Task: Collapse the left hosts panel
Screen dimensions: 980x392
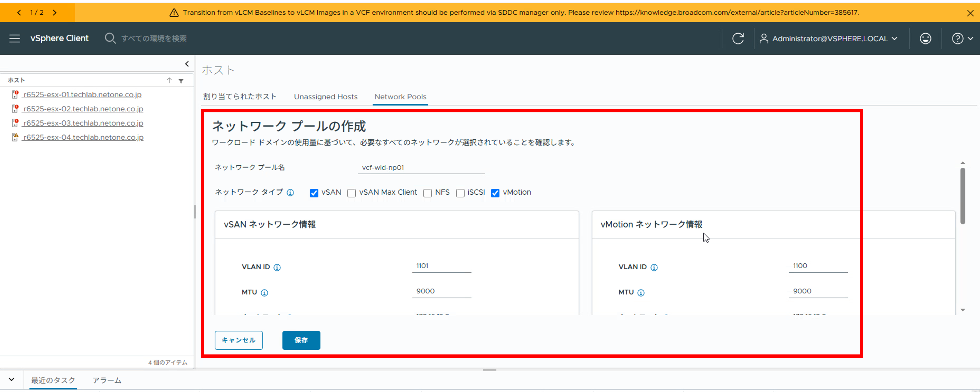Action: point(186,64)
